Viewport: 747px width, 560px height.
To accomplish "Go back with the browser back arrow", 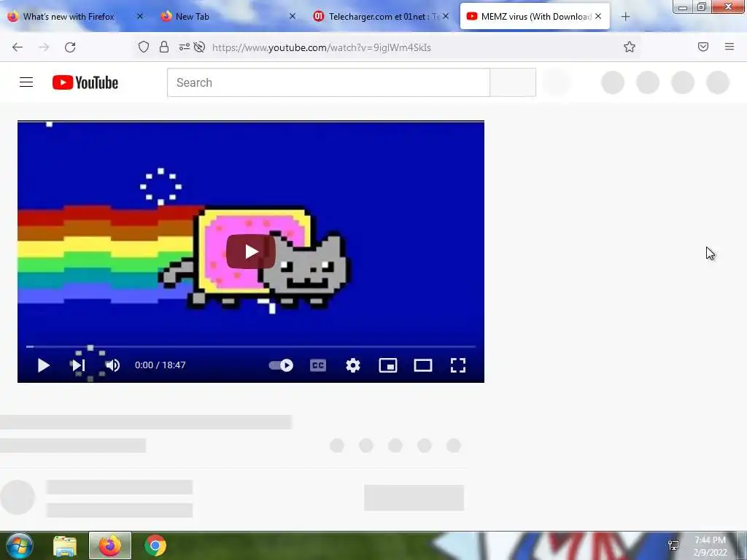I will coord(18,47).
